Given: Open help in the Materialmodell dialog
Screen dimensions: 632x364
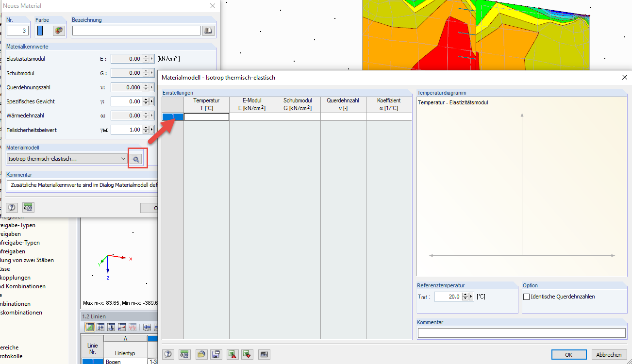Looking at the screenshot, I should click(168, 354).
